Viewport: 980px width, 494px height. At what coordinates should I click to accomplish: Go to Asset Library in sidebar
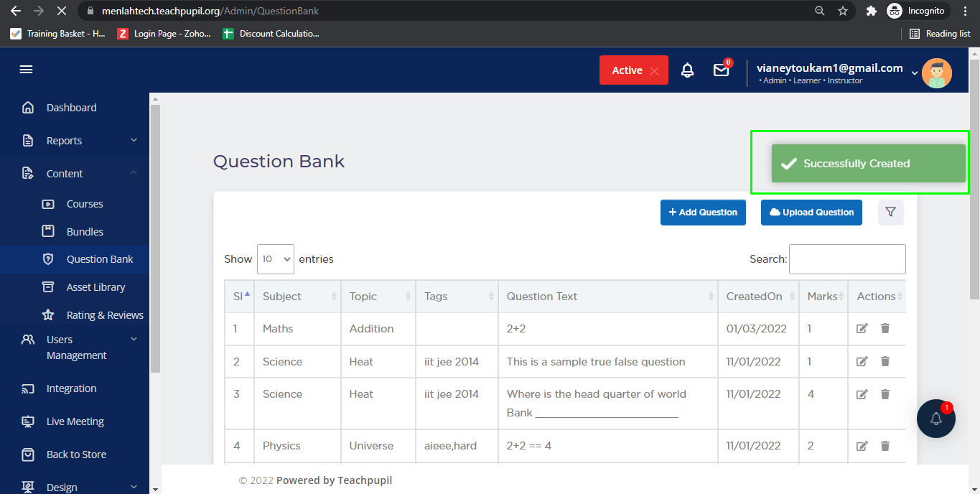(x=95, y=287)
